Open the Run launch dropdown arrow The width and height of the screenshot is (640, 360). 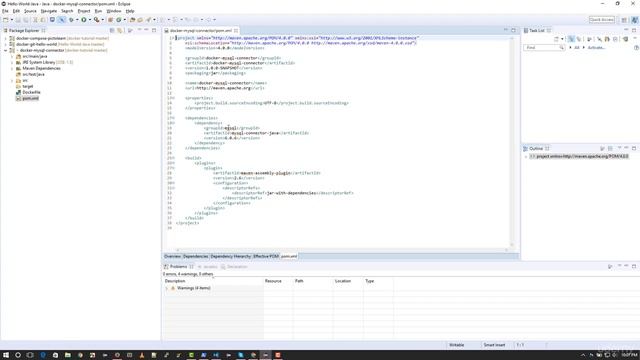(x=89, y=20)
